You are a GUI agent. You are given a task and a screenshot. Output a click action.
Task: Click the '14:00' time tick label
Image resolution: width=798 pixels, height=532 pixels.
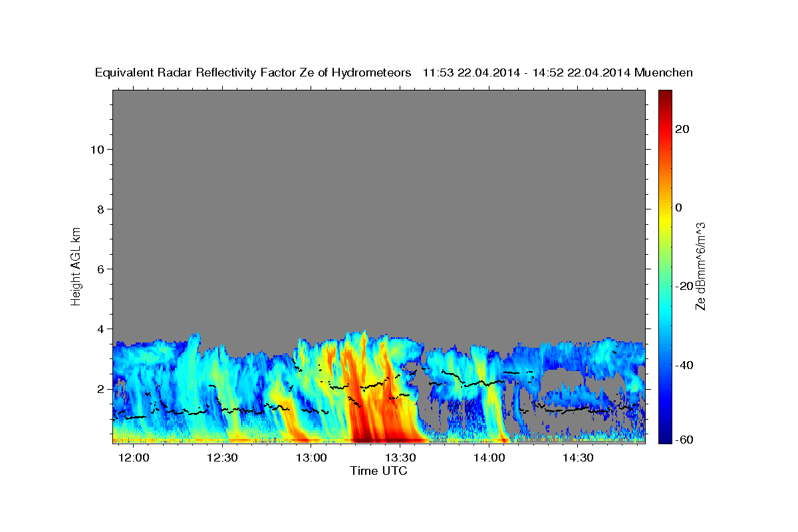[490, 458]
